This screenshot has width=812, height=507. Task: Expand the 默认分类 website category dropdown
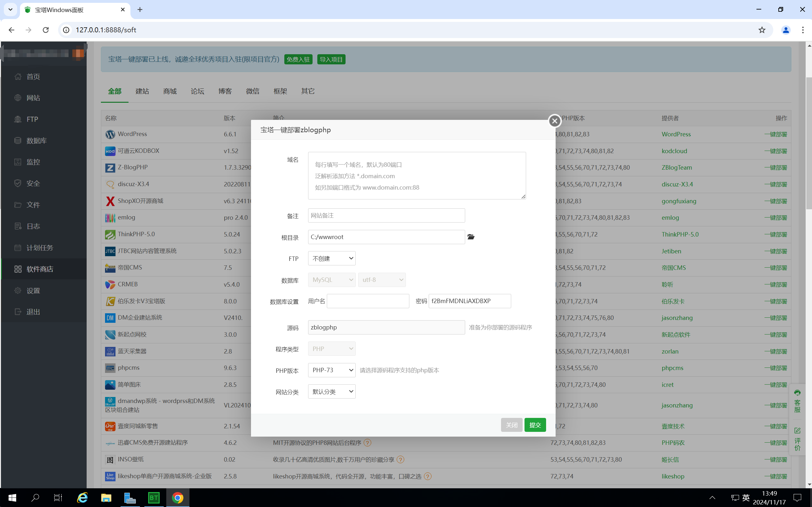(x=332, y=392)
